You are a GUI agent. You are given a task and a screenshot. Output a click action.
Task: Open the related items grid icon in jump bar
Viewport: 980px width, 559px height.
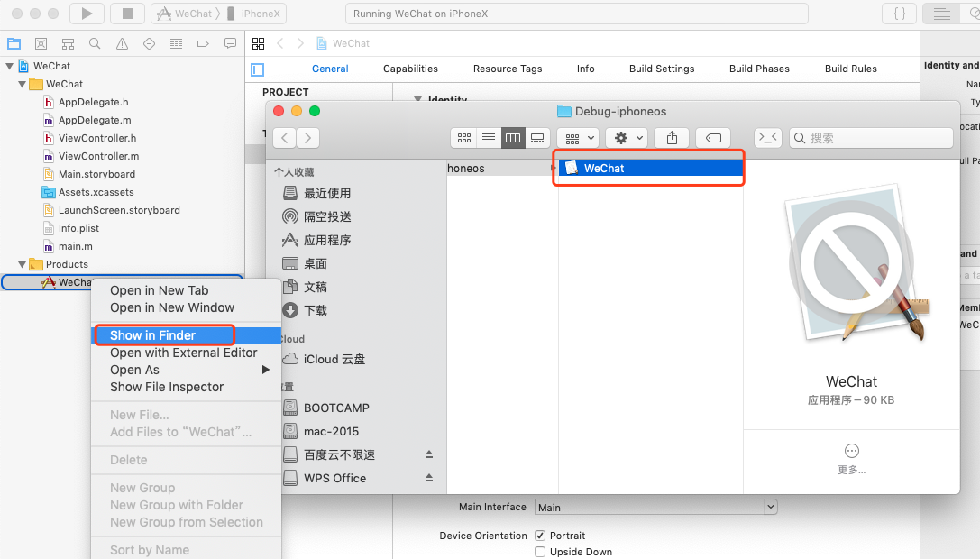[258, 43]
